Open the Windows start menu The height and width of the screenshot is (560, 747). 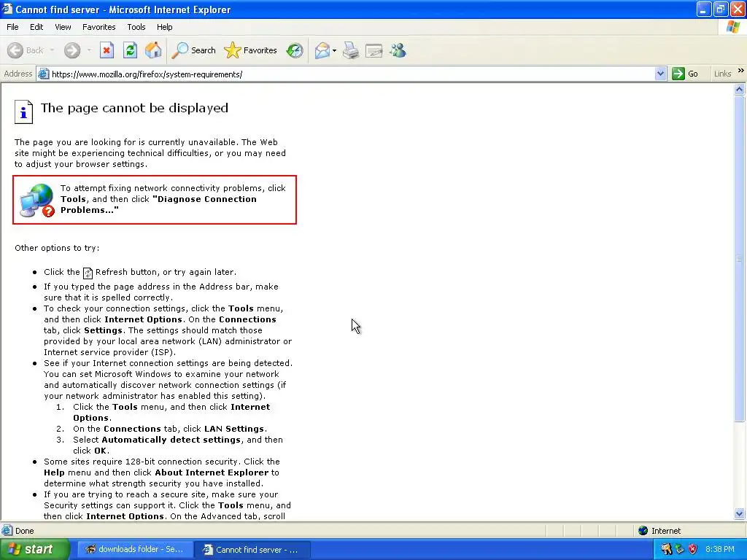point(35,549)
